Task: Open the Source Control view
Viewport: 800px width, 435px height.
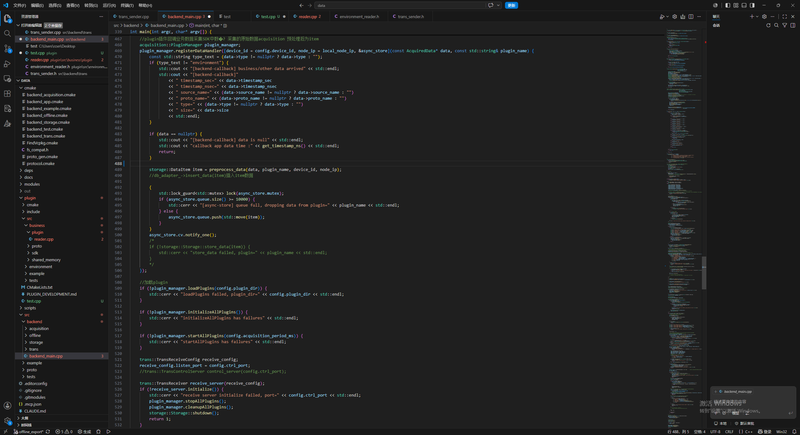Action: coord(7,49)
